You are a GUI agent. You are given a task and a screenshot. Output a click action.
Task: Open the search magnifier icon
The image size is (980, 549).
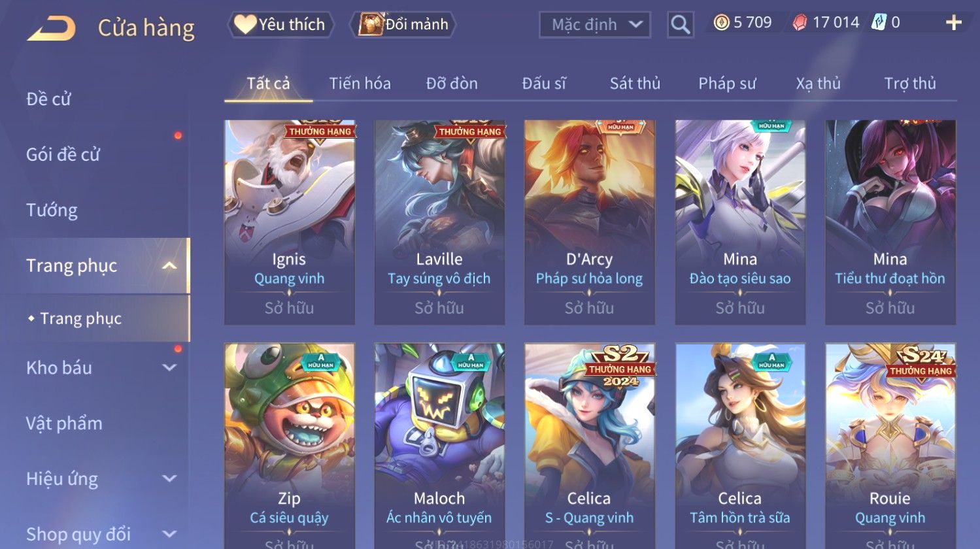(x=680, y=25)
